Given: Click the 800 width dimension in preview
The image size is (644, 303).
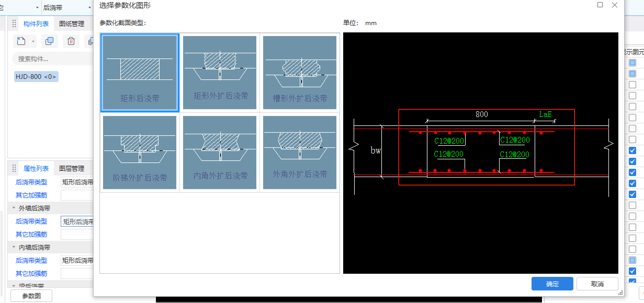Looking at the screenshot, I should [x=482, y=114].
